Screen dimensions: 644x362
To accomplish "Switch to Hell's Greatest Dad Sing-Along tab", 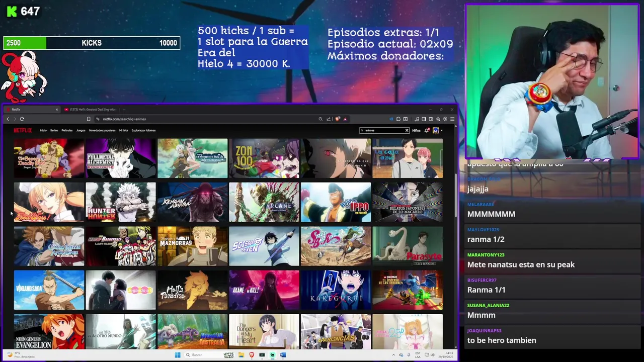I will pyautogui.click(x=91, y=109).
